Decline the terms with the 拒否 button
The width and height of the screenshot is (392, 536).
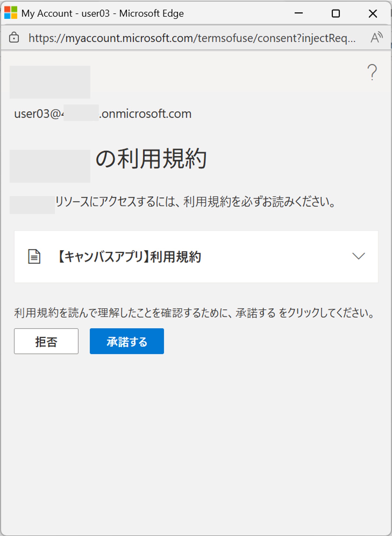click(x=46, y=341)
